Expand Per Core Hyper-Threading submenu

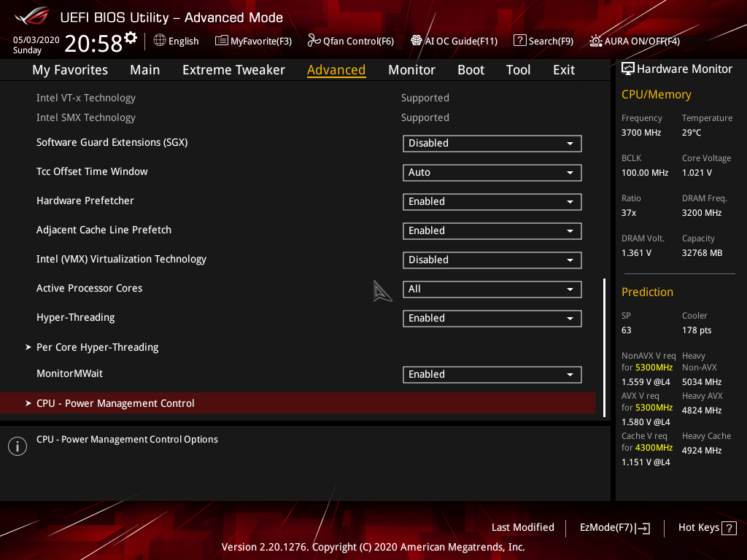97,347
